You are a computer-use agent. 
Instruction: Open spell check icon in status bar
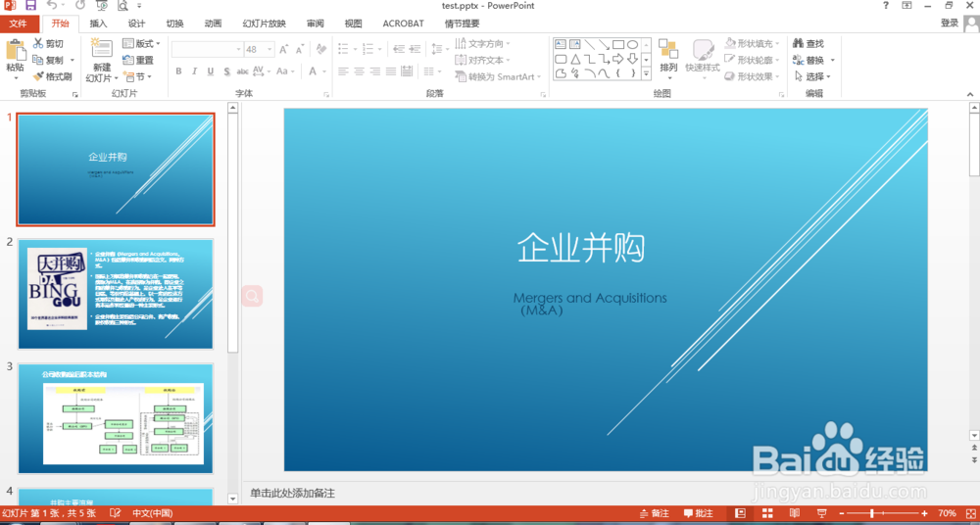[116, 514]
